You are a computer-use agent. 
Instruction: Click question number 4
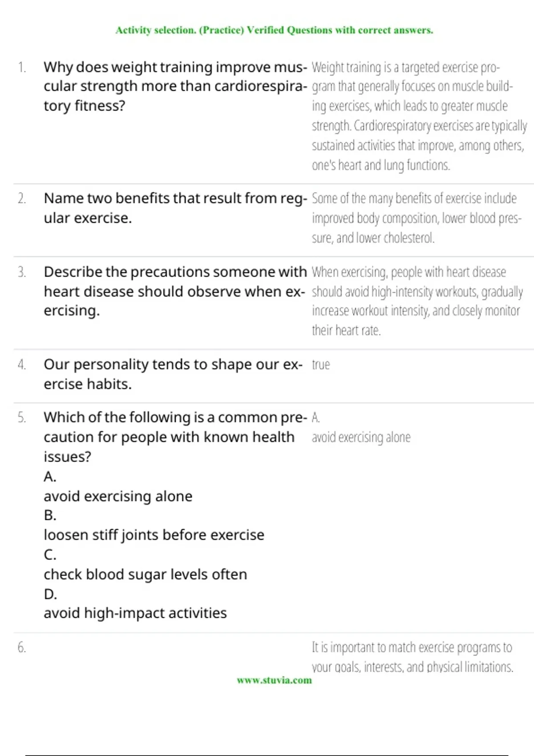pyautogui.click(x=22, y=365)
